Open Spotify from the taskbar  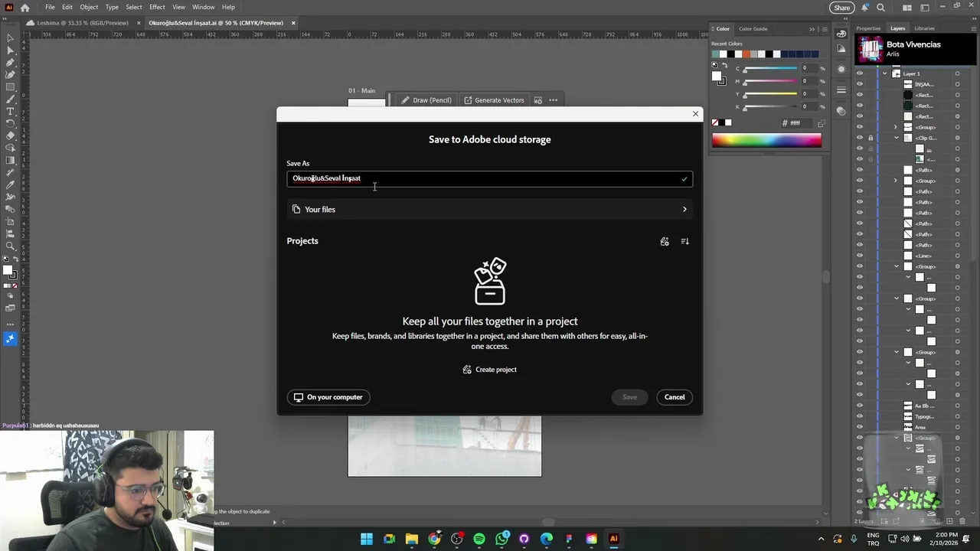pos(479,539)
